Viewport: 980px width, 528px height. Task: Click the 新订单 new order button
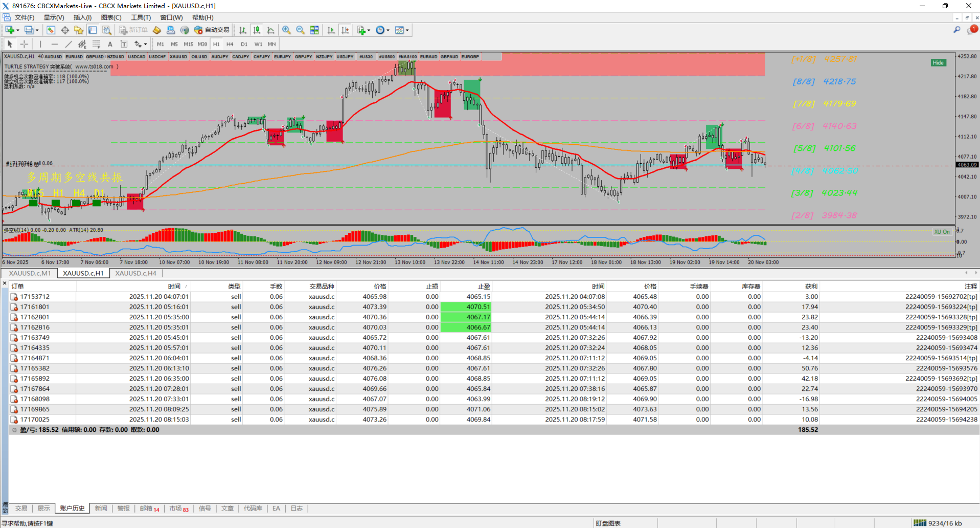coord(133,30)
